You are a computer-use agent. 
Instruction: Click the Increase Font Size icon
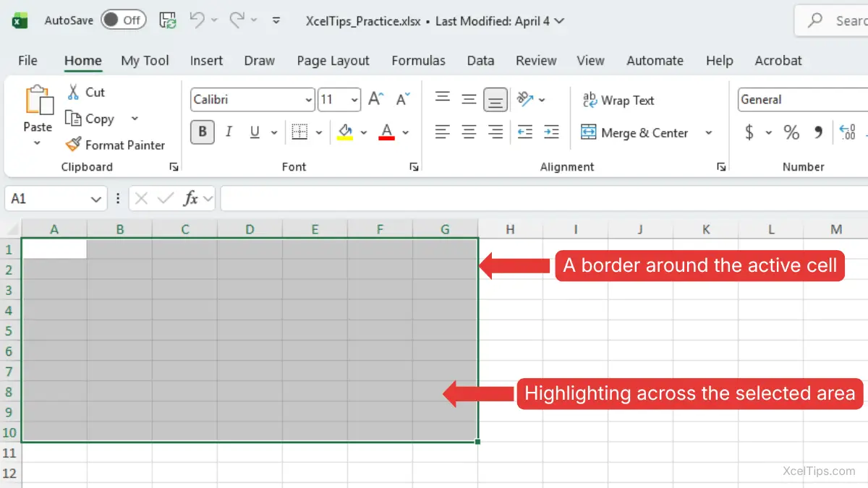[375, 99]
